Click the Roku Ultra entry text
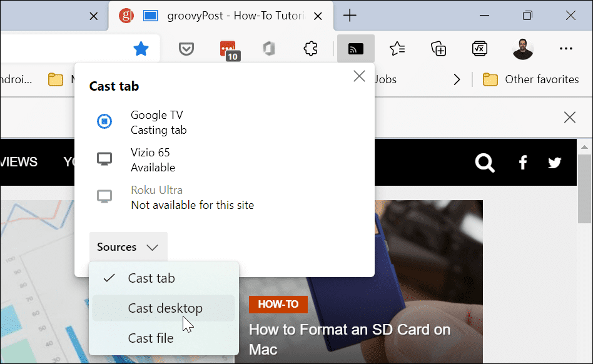The image size is (593, 364). tap(192, 197)
